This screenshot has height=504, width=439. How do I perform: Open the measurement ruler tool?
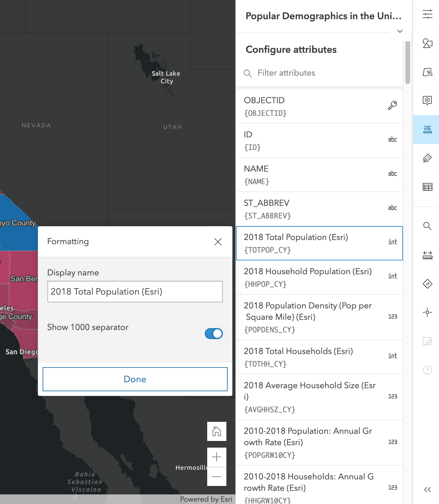point(427,255)
